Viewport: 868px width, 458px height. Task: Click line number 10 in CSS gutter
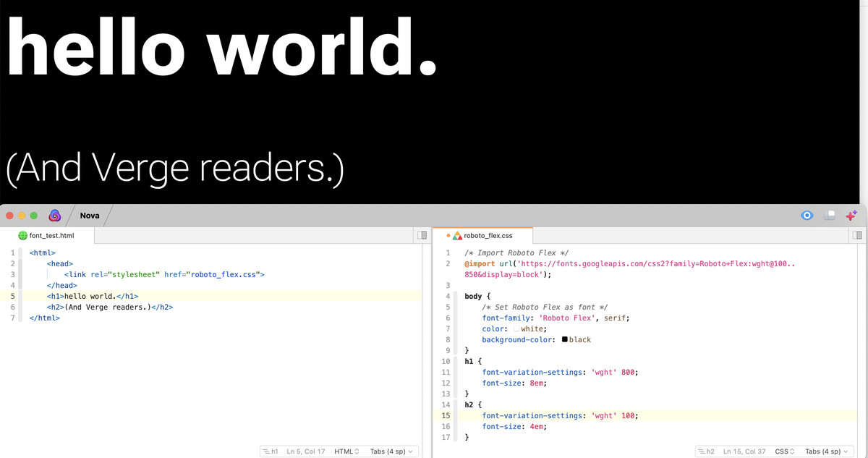pos(446,361)
